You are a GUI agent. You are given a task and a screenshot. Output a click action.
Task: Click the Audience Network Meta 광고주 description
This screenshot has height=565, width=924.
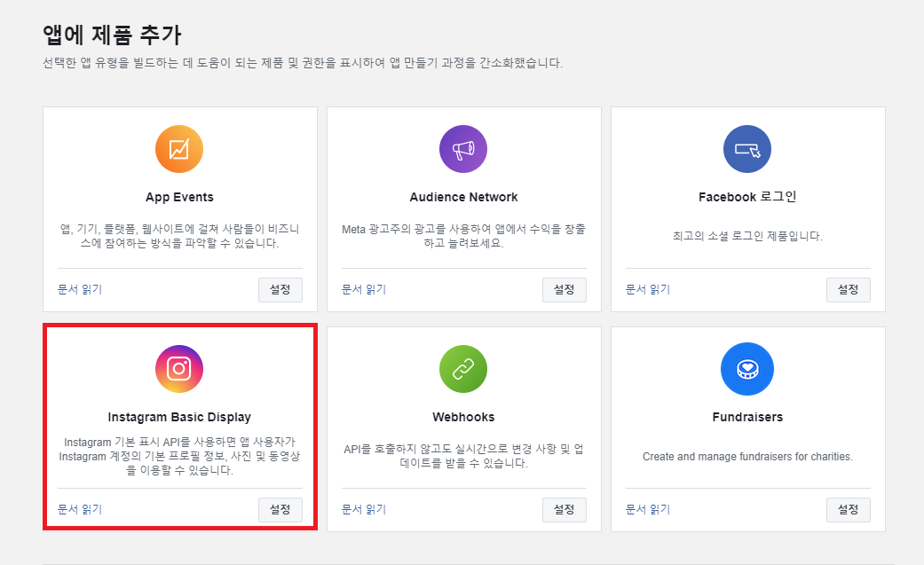pos(463,236)
